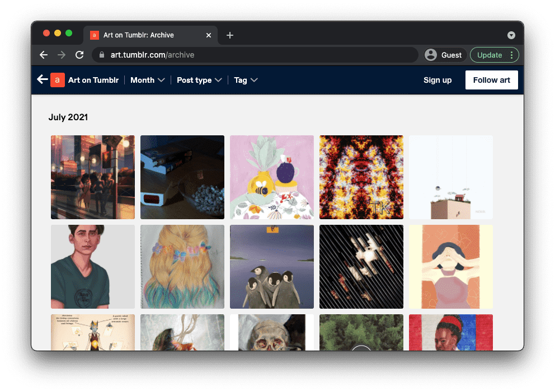Click the Tumblr back arrow icon
555x392 pixels.
42,79
